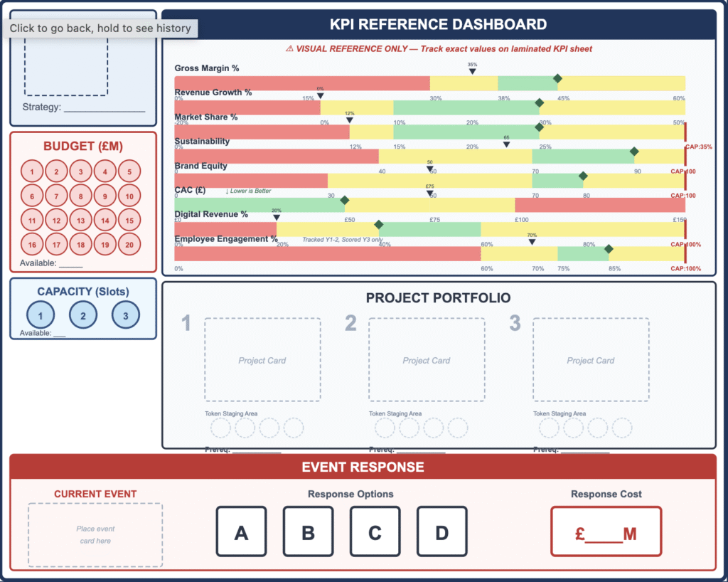
Task: Select budget token number 5
Action: click(x=129, y=172)
